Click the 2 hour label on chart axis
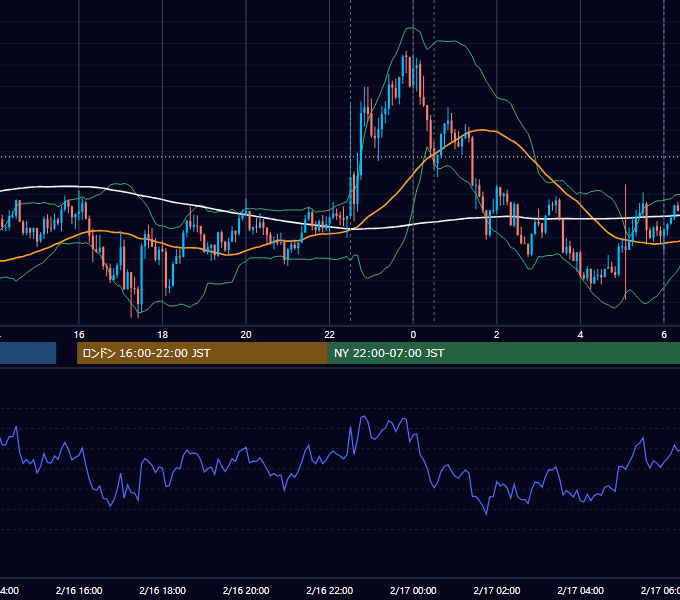 point(497,335)
